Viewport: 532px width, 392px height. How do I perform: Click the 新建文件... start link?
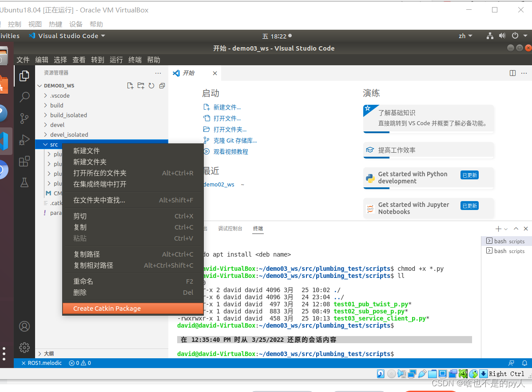(x=227, y=107)
